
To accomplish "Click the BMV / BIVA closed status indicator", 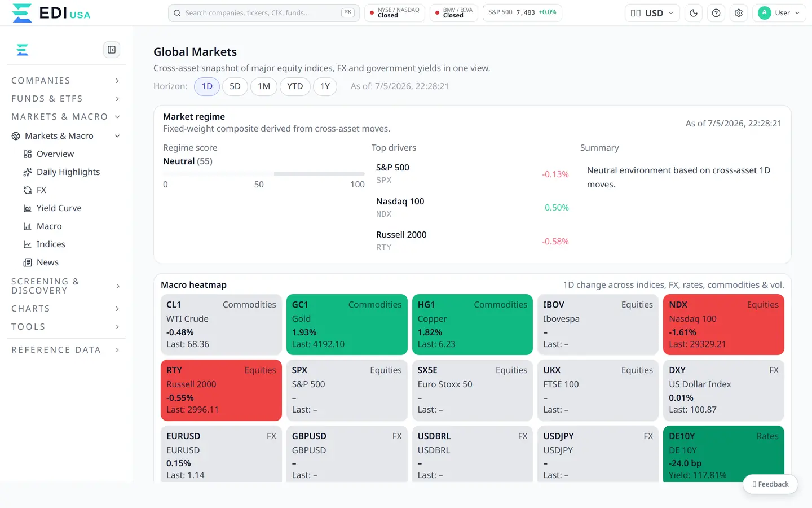I will point(454,13).
